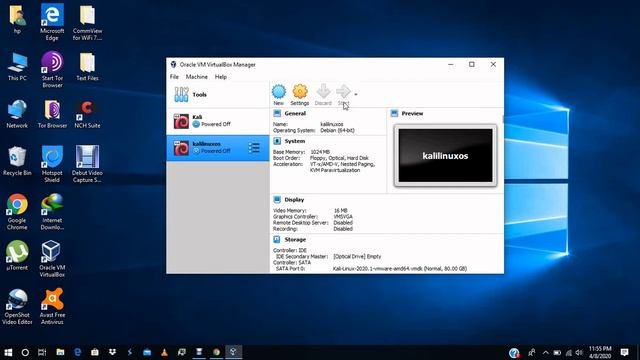Click the Display section screen icon
This screenshot has height=360, width=640.
pyautogui.click(x=277, y=199)
